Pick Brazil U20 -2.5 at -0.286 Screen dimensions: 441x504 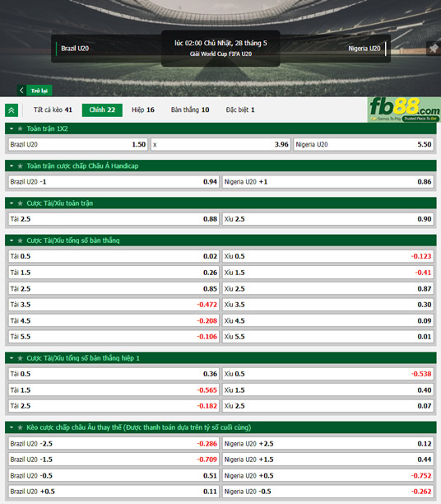[x=114, y=444]
